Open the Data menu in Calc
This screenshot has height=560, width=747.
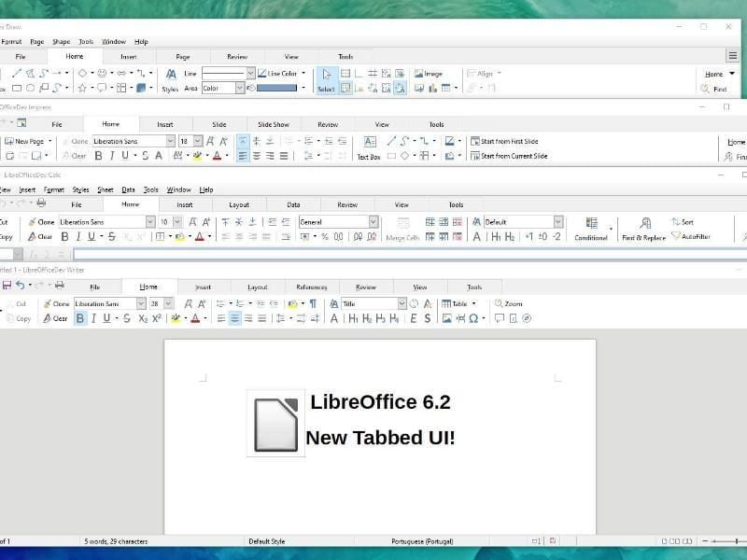131,189
